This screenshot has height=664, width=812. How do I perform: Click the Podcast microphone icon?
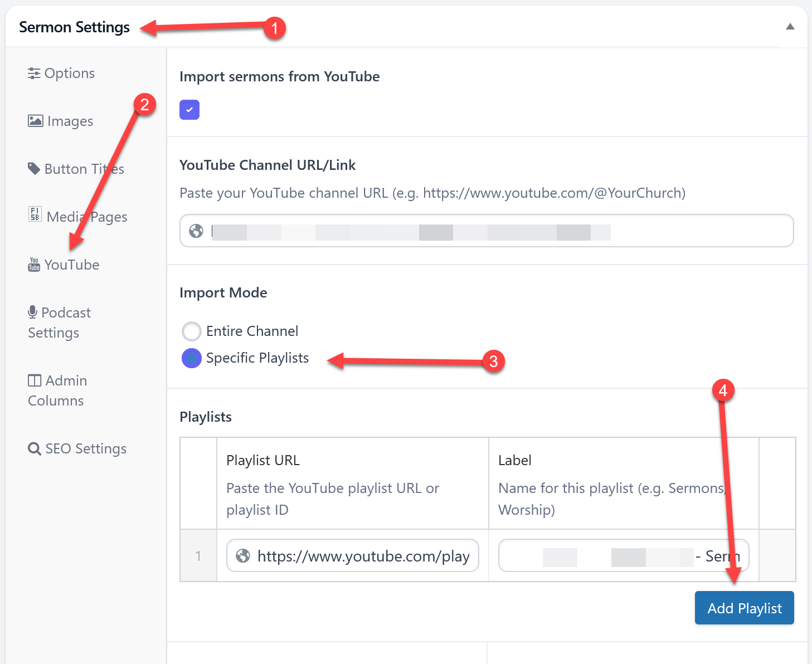coord(33,312)
